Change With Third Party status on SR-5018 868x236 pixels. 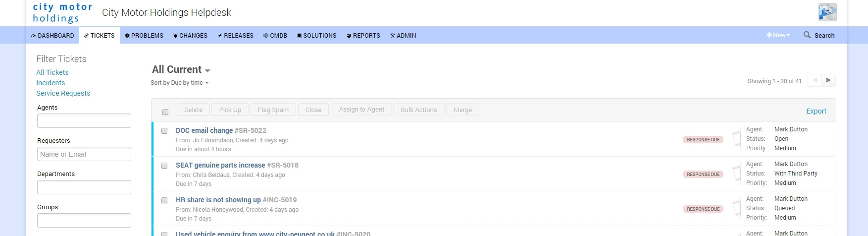[796, 174]
